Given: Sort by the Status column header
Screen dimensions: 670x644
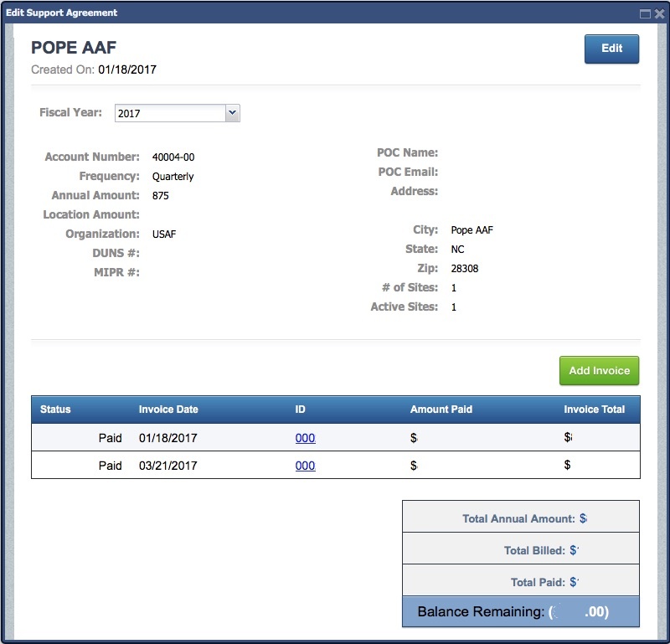Looking at the screenshot, I should (55, 410).
